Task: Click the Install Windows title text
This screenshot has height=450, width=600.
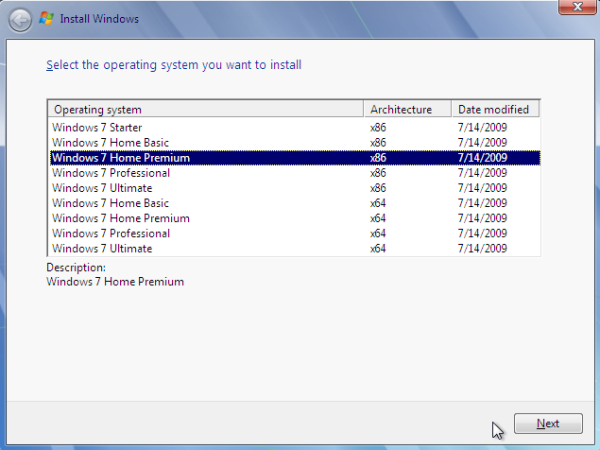Action: coord(99,19)
